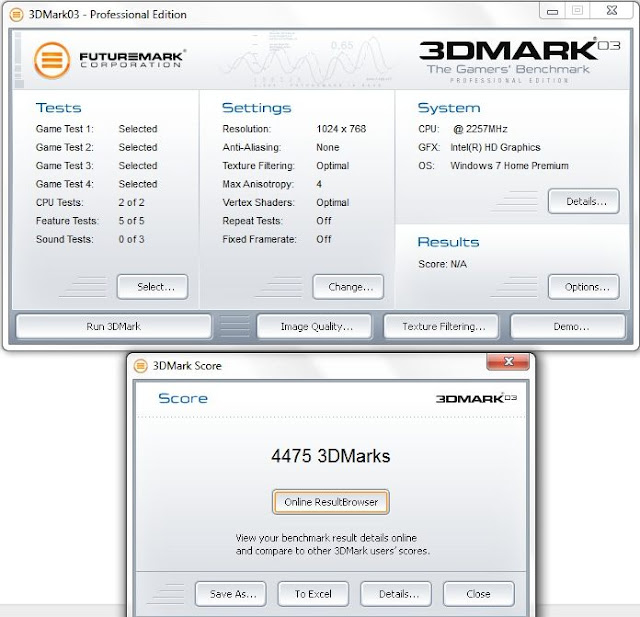Open the results Options dialog

[x=584, y=287]
